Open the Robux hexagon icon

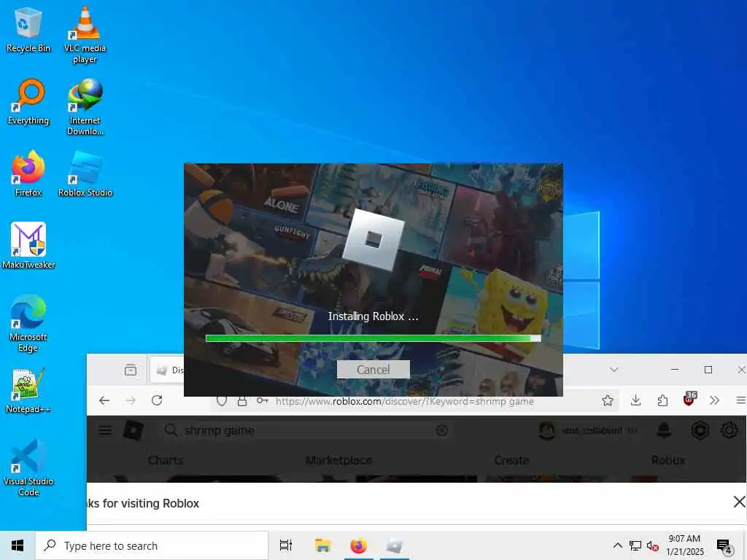700,430
